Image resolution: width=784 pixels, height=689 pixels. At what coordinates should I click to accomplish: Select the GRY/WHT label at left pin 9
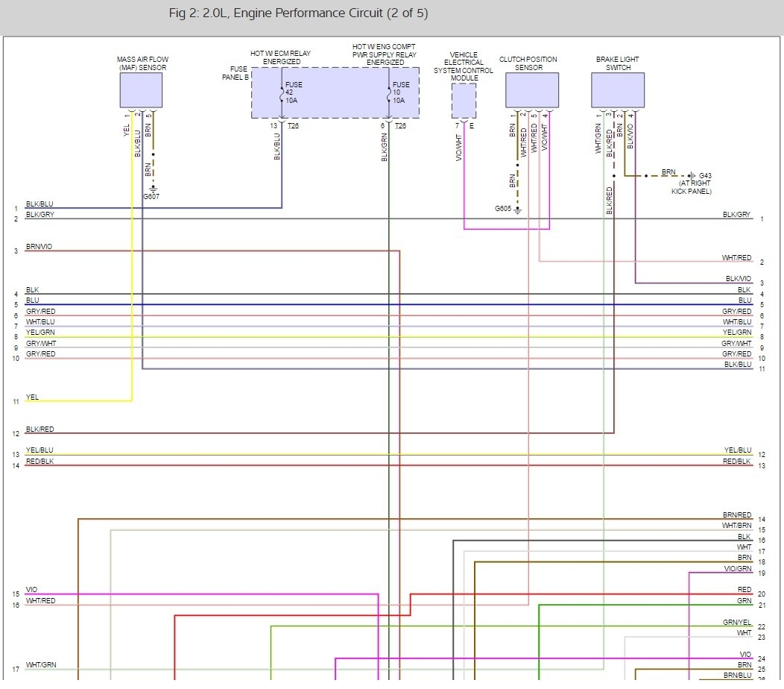click(41, 343)
